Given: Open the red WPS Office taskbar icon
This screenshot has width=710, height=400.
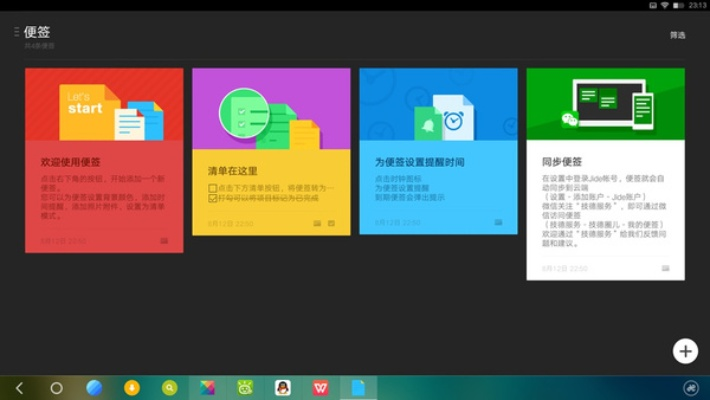Looking at the screenshot, I should [x=320, y=388].
